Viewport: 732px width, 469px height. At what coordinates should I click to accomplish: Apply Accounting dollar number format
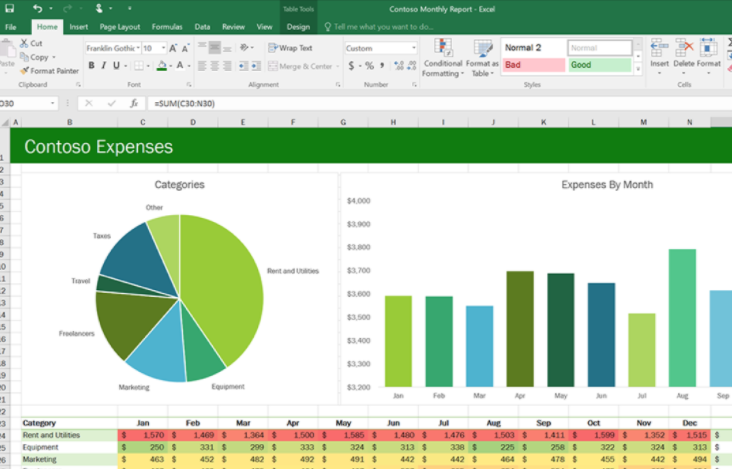[351, 66]
